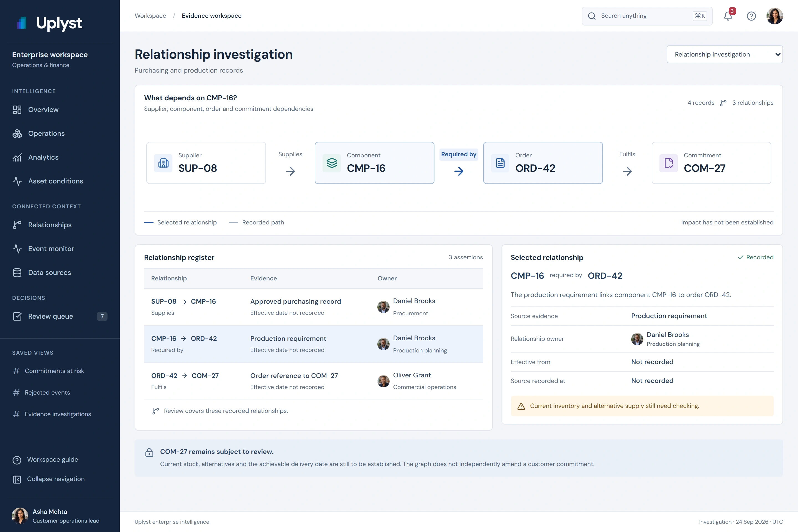Click Approved purchasing record evidence
The width and height of the screenshot is (798, 532).
coord(296,301)
